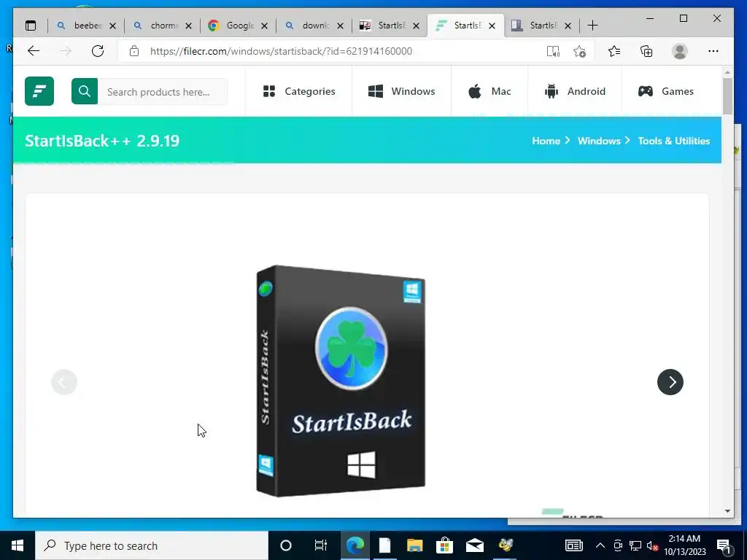Open the blank document taskbar icon
Image resolution: width=747 pixels, height=560 pixels.
pyautogui.click(x=384, y=545)
